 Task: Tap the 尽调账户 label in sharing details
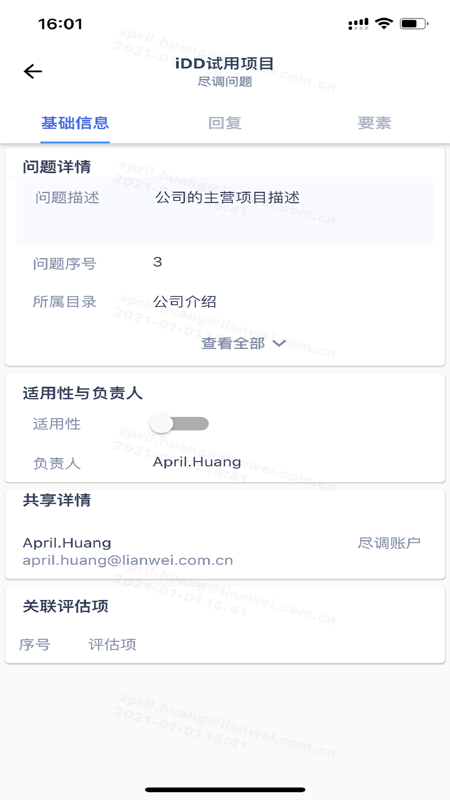[389, 543]
